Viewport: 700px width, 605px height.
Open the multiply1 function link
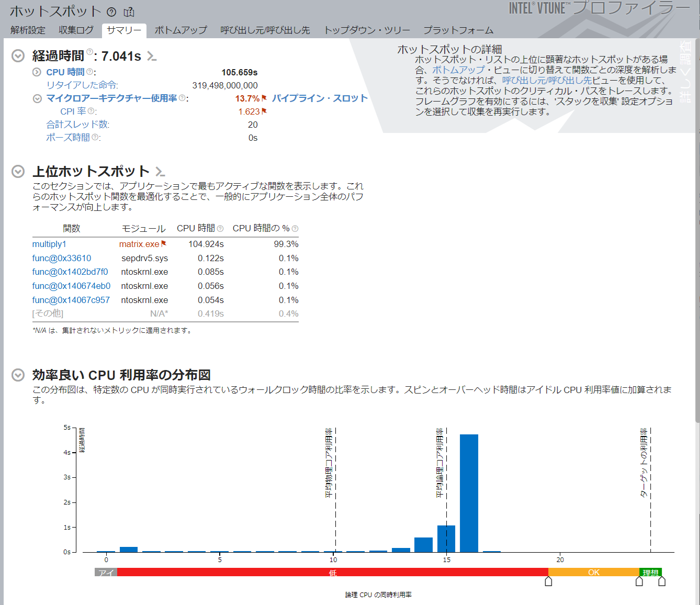49,244
